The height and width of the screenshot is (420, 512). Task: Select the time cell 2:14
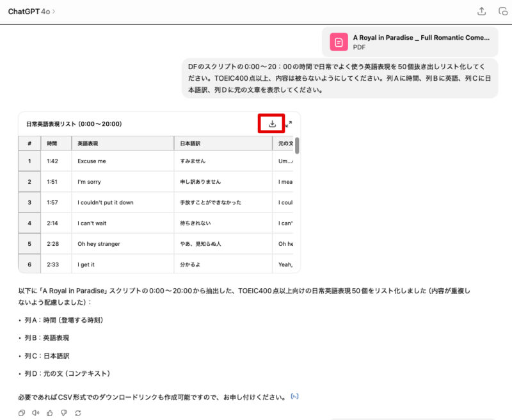56,223
